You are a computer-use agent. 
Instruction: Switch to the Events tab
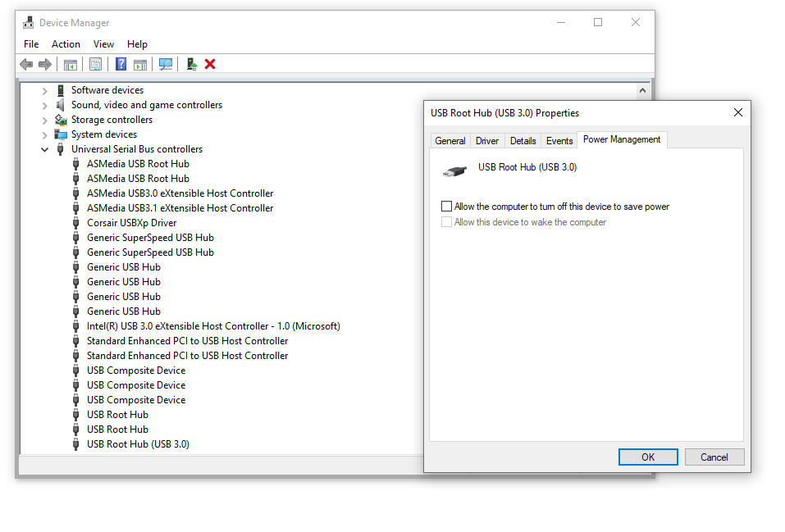[x=559, y=141]
